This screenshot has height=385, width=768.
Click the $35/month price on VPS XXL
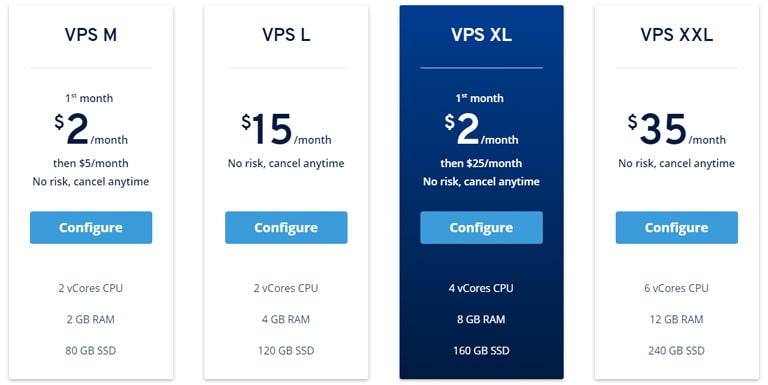click(x=676, y=129)
